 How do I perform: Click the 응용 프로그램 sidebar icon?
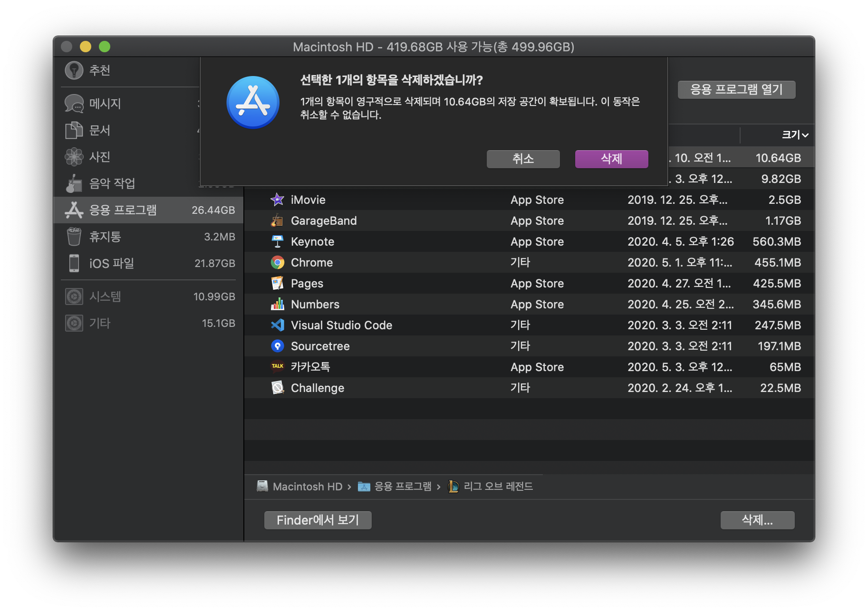click(x=74, y=210)
